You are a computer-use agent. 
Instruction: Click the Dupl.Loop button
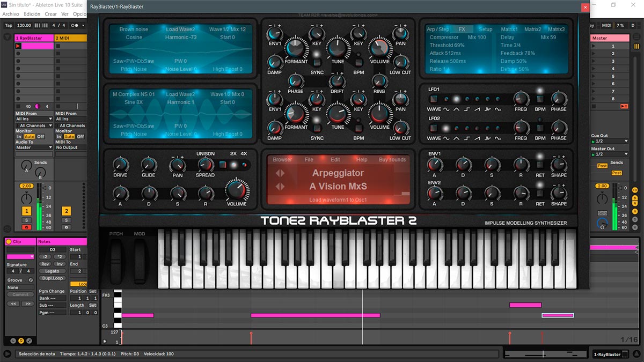click(53, 278)
